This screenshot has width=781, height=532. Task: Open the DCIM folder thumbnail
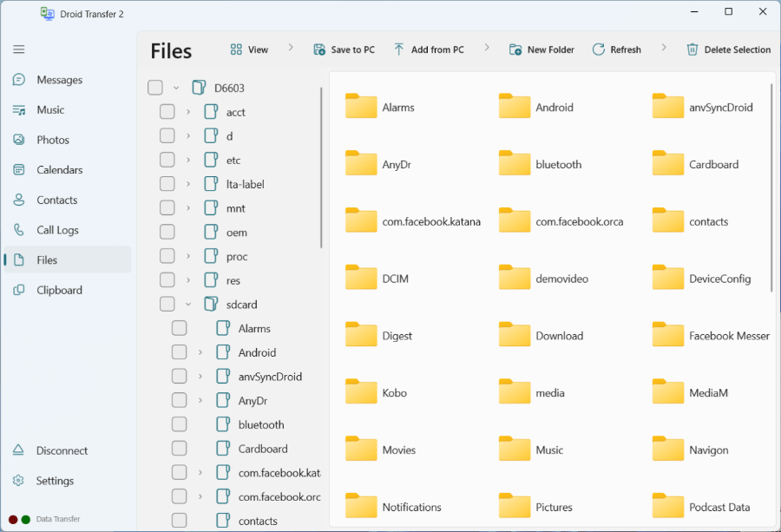coord(361,279)
